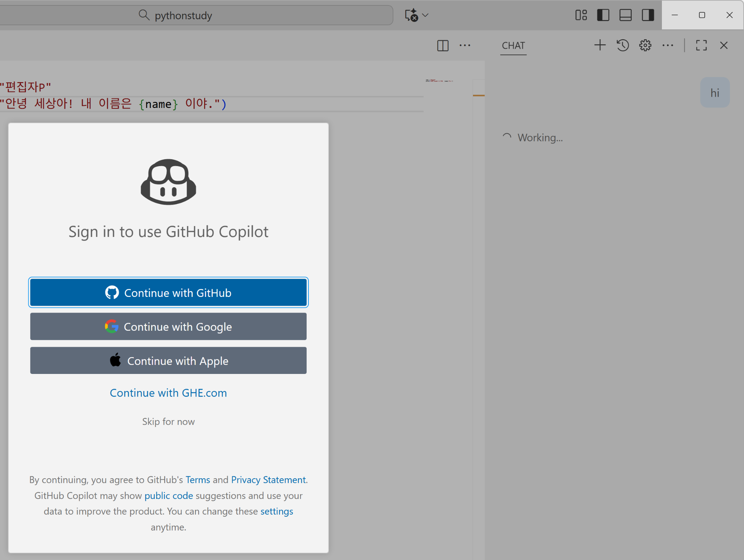Screen dimensions: 744x560
Task: Click the Copilot logo in sign-in dialog
Action: coord(168,182)
